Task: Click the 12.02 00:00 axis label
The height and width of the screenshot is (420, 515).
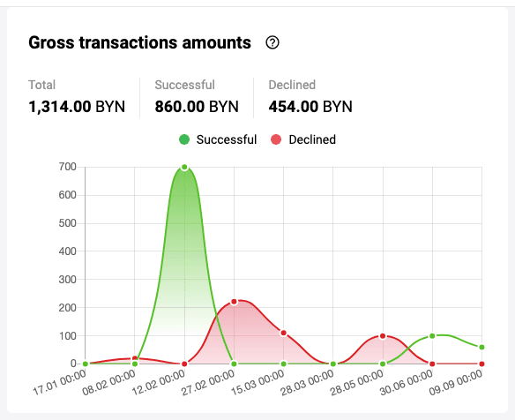Action: click(159, 383)
